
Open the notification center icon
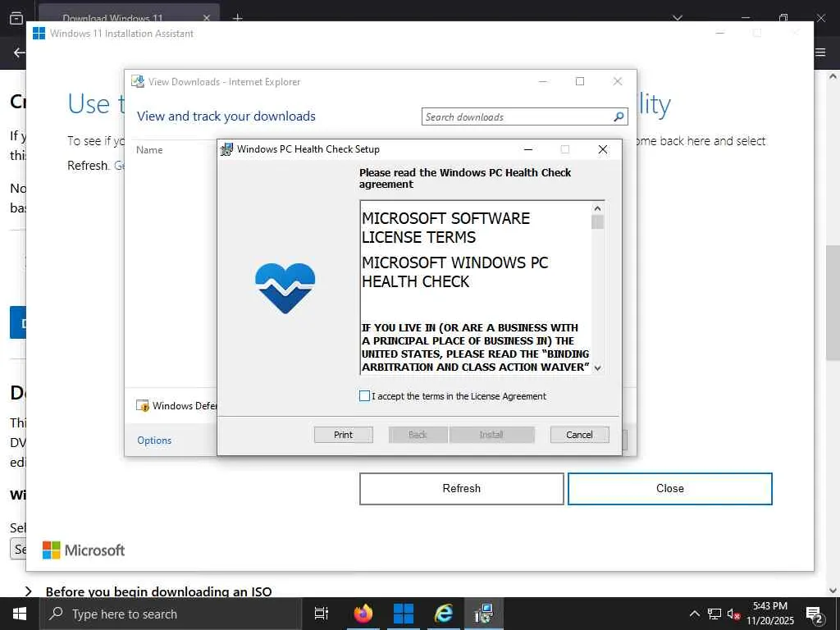point(815,614)
